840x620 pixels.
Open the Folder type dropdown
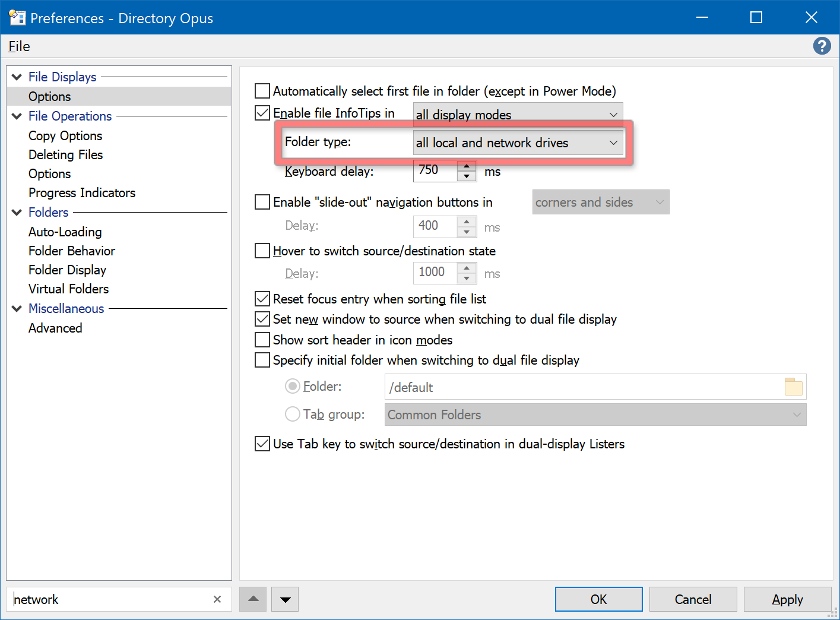(x=518, y=143)
